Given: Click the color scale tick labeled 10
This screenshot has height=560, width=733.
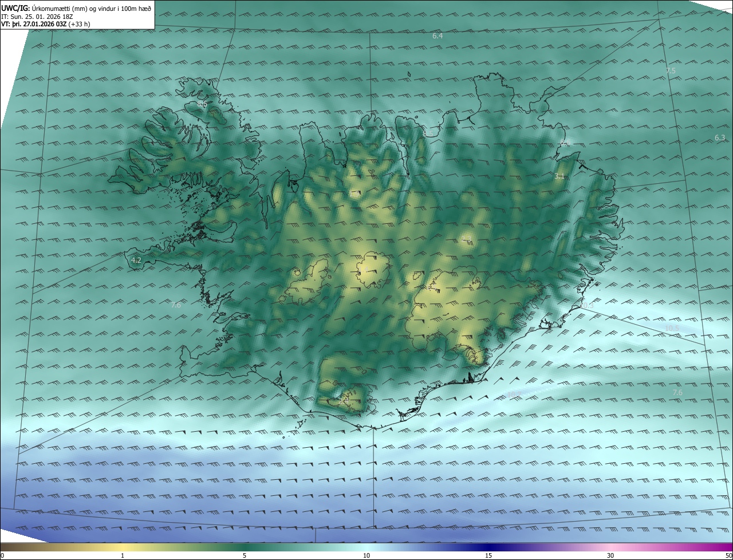Looking at the screenshot, I should point(366,555).
